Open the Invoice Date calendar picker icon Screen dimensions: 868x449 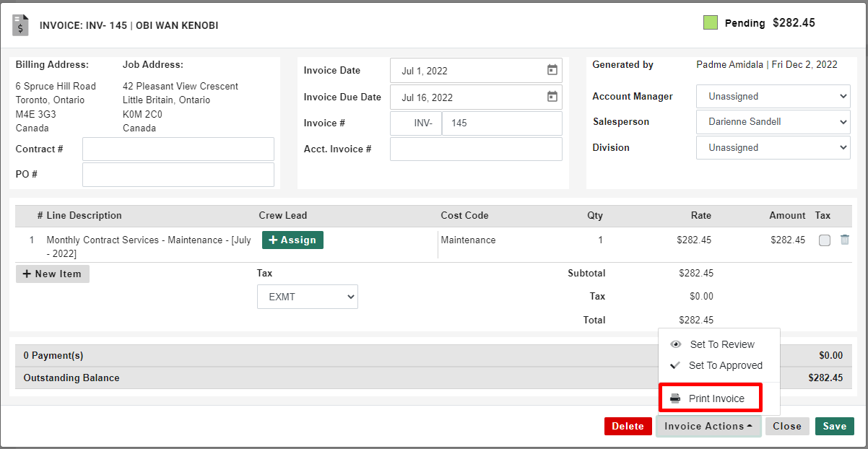(552, 70)
